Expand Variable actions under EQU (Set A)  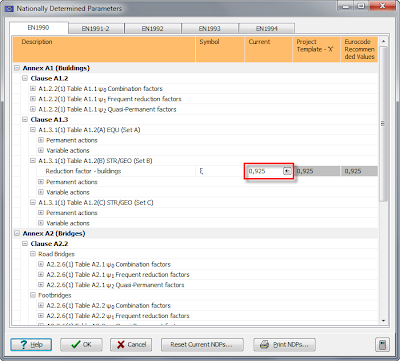coord(41,150)
